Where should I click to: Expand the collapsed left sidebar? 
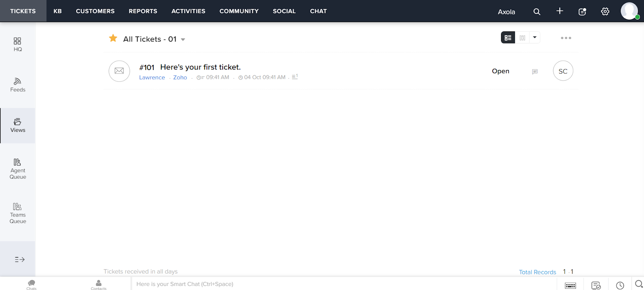(19, 259)
